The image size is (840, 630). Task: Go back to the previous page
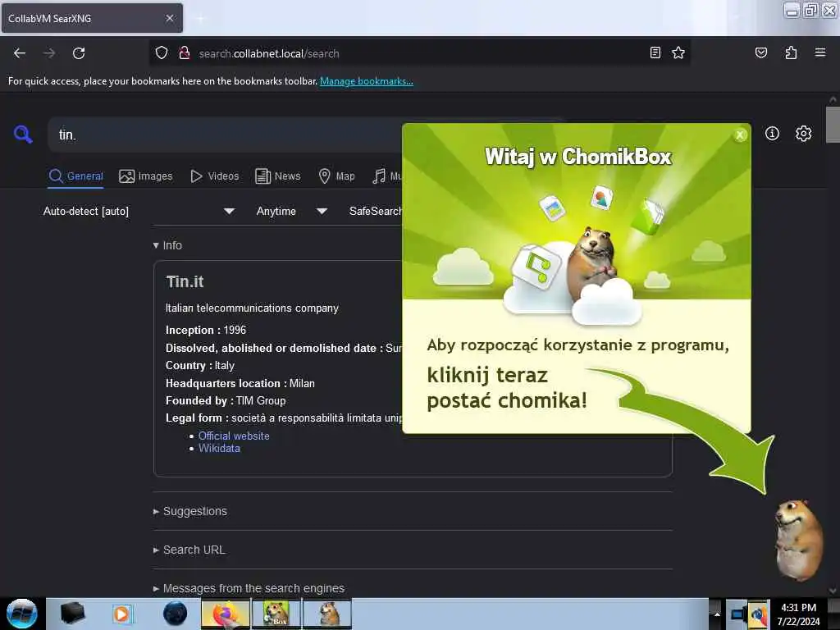click(20, 53)
